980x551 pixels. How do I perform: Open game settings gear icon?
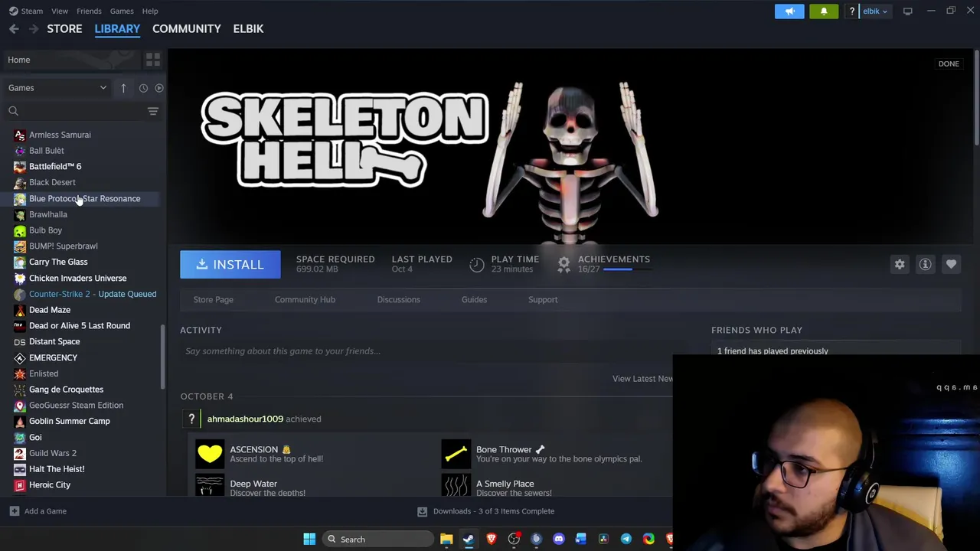(x=900, y=264)
